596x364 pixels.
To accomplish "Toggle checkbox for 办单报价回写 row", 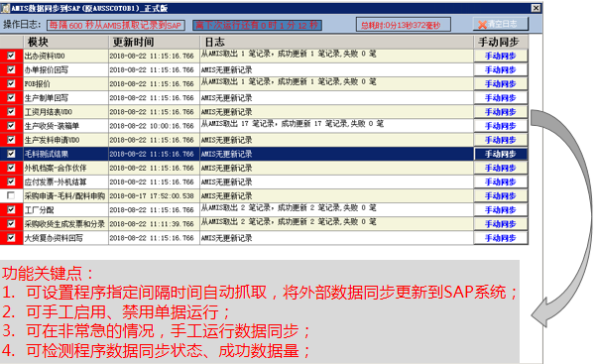I will coord(11,69).
